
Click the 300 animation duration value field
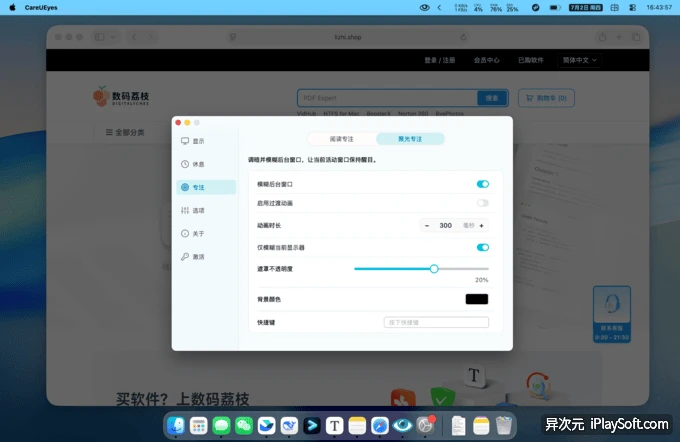point(445,226)
